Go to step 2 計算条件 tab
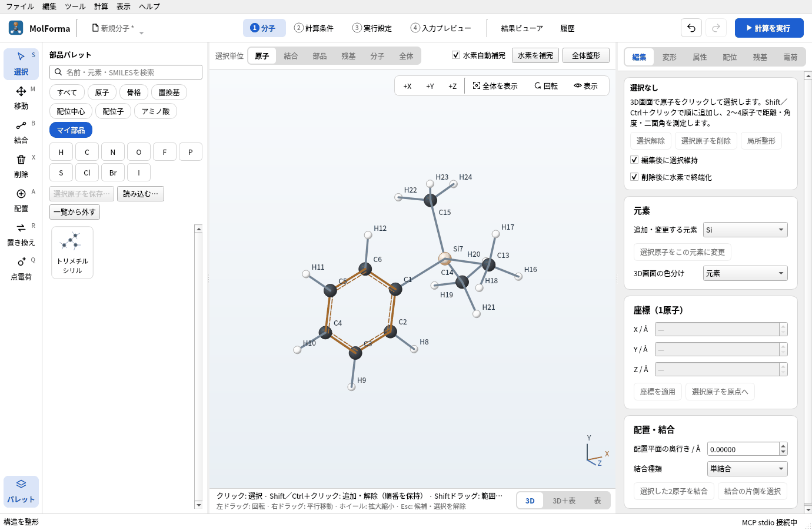 click(314, 28)
